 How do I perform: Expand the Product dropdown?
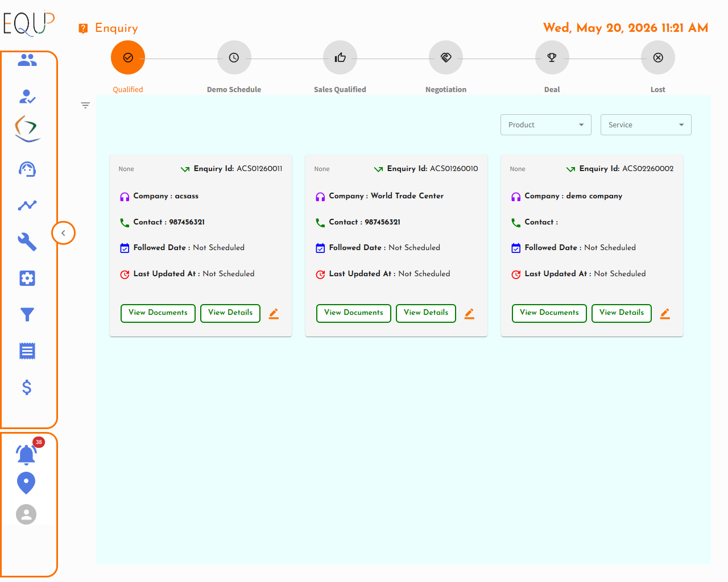pyautogui.click(x=546, y=125)
